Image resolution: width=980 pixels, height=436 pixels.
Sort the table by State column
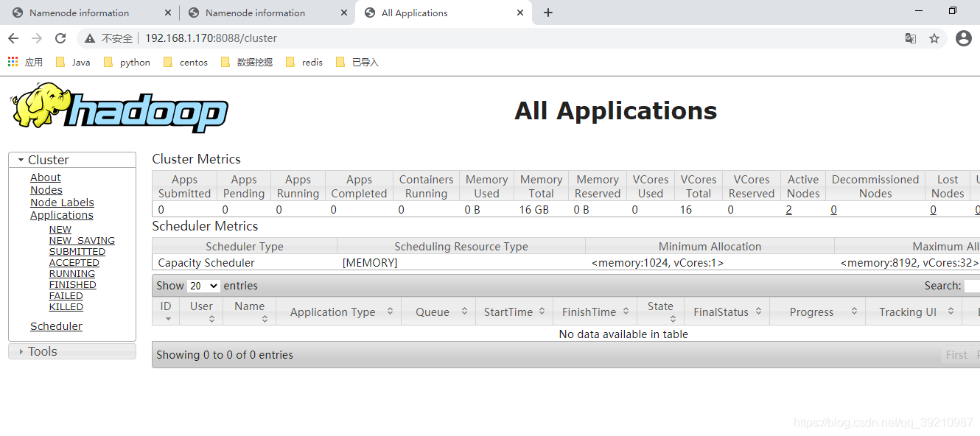point(660,312)
